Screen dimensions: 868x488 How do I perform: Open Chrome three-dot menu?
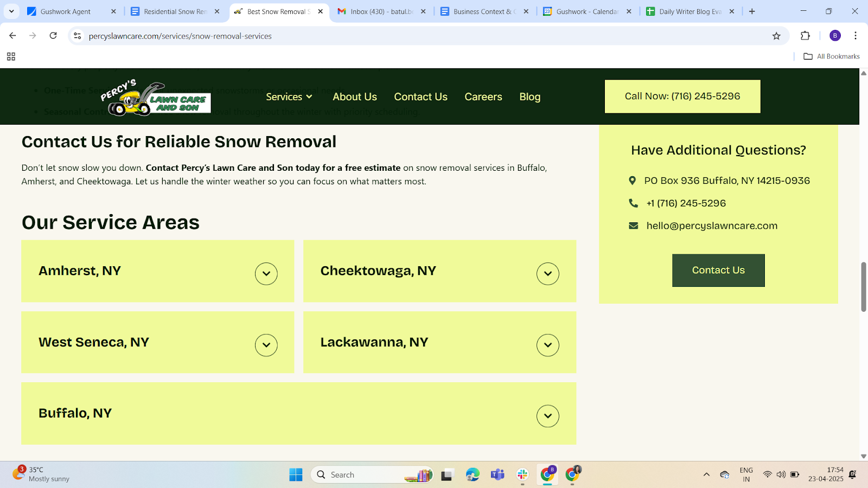point(856,36)
